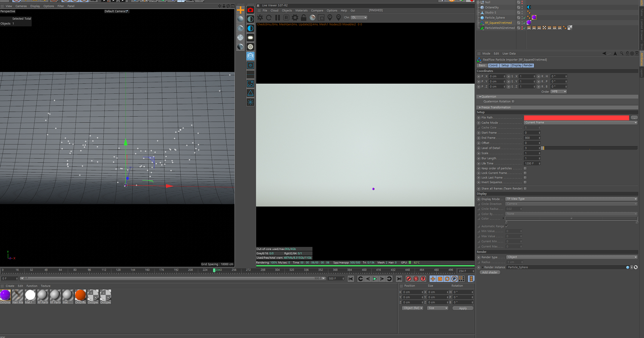Open Display Mode dropdown TP View Type

coord(572,199)
